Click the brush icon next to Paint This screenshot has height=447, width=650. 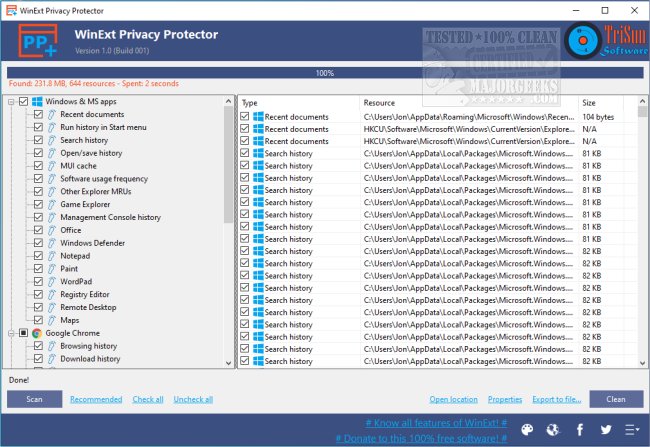[51, 269]
